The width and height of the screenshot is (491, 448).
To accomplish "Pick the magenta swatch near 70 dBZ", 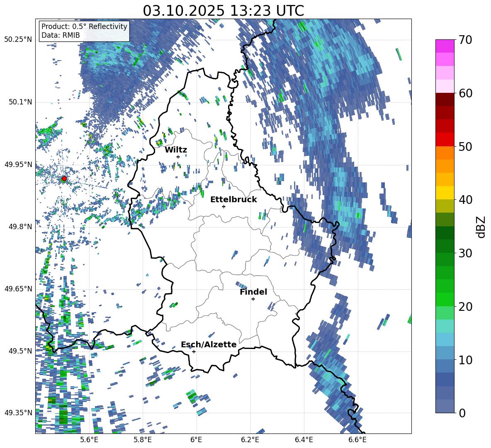I will point(445,46).
